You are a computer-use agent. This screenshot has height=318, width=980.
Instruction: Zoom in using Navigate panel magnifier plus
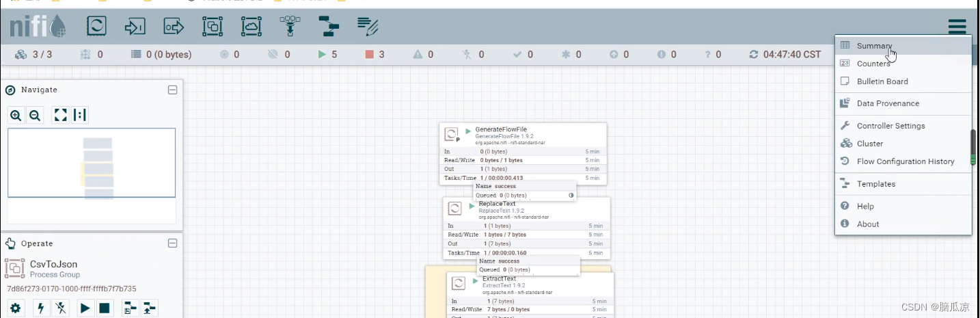click(16, 116)
